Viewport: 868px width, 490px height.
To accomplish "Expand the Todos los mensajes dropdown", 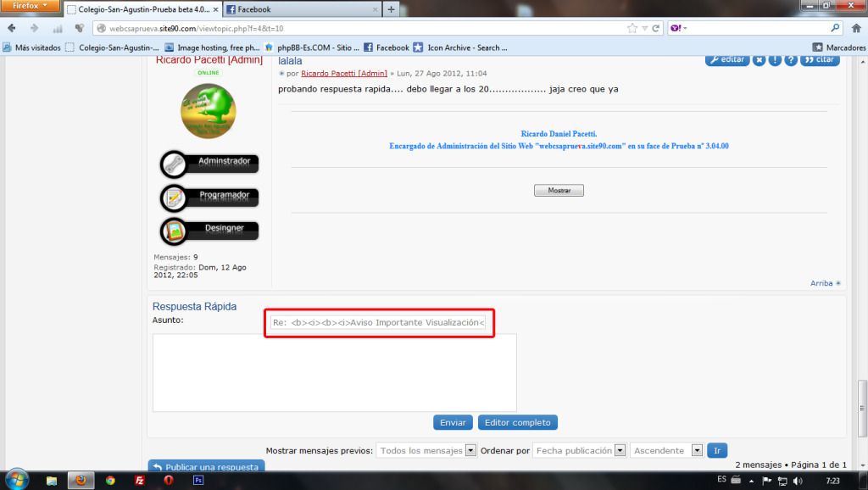I will (426, 451).
